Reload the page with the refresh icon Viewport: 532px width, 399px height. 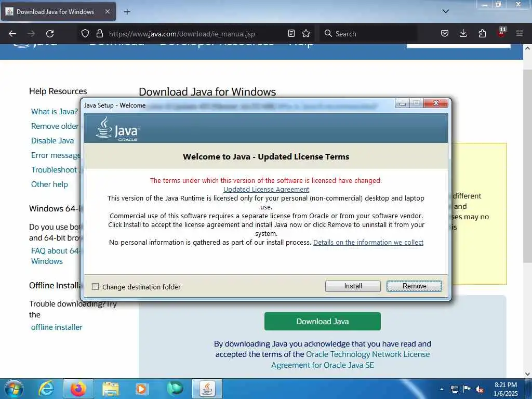[x=50, y=34]
